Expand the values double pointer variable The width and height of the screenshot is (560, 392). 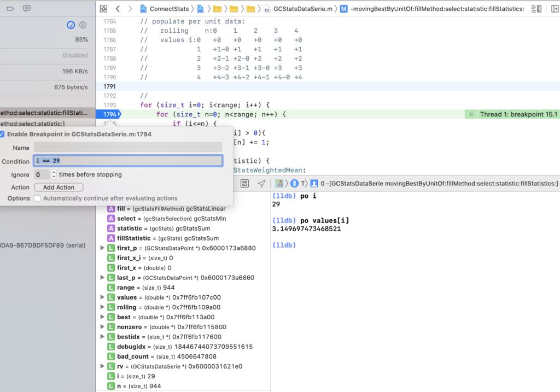(x=103, y=297)
